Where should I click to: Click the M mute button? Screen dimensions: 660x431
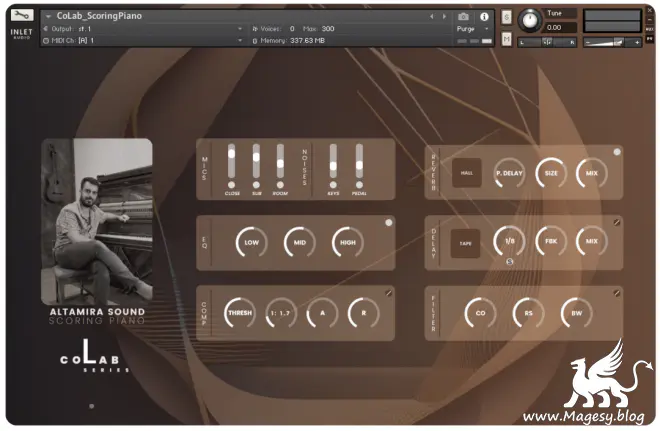(506, 39)
